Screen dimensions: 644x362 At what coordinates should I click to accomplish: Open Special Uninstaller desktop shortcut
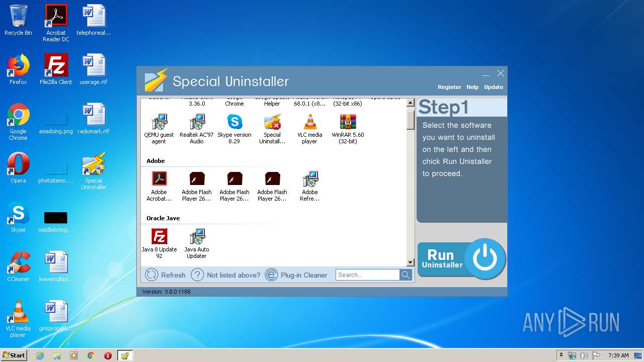point(94,171)
